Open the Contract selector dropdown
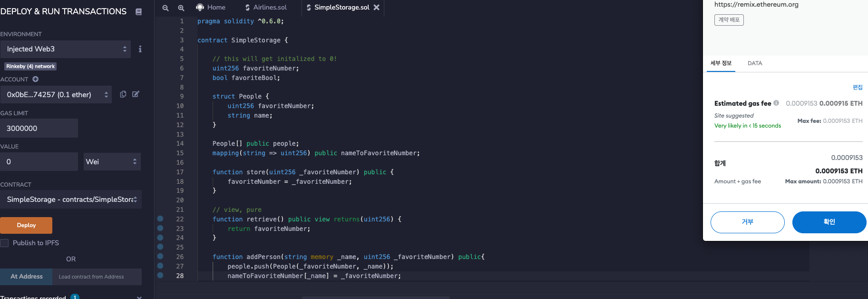868x299 pixels. coord(71,199)
